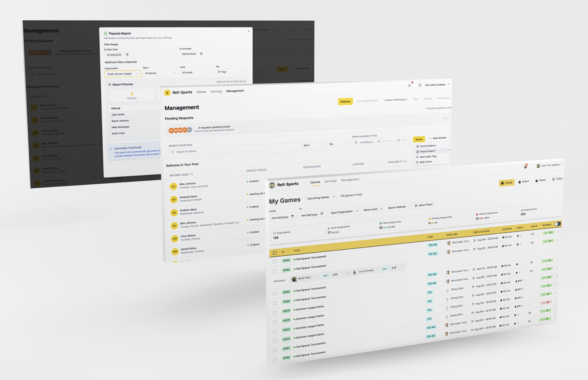Click the tag icon beside Mass Apply Tags

point(418,157)
